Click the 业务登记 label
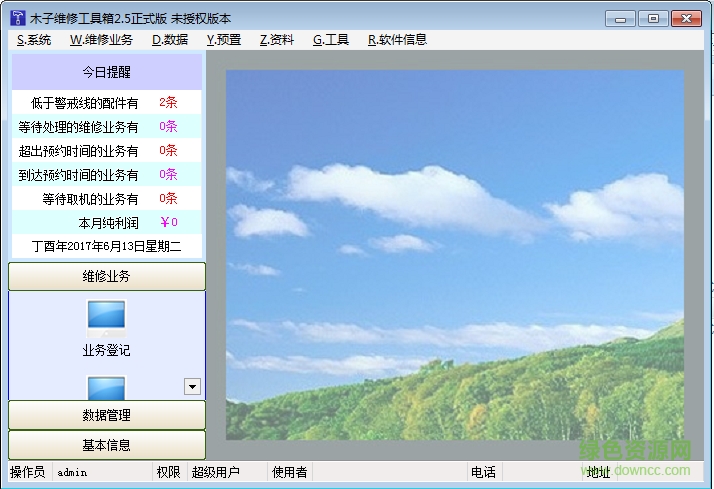This screenshot has width=714, height=489. pos(106,350)
